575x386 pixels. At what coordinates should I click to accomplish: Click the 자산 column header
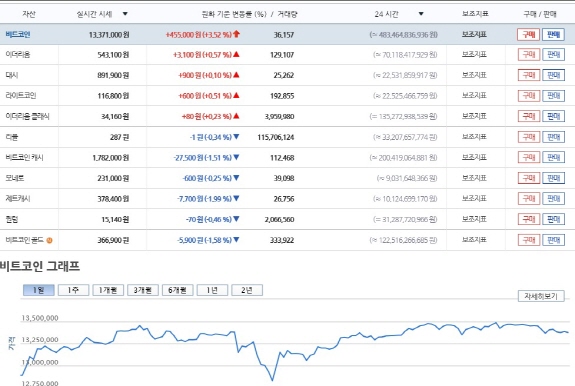[x=29, y=14]
